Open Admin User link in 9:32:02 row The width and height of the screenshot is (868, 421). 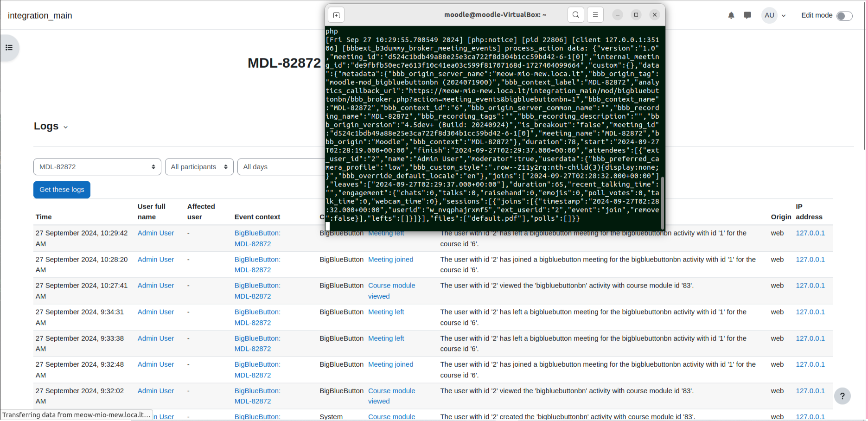click(x=156, y=391)
